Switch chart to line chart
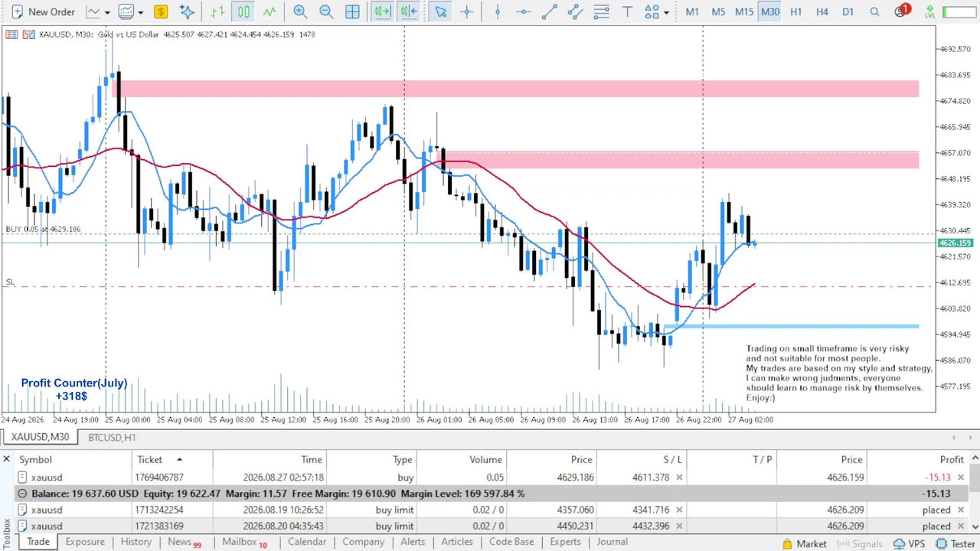Viewport: 980px width, 551px height. tap(269, 11)
